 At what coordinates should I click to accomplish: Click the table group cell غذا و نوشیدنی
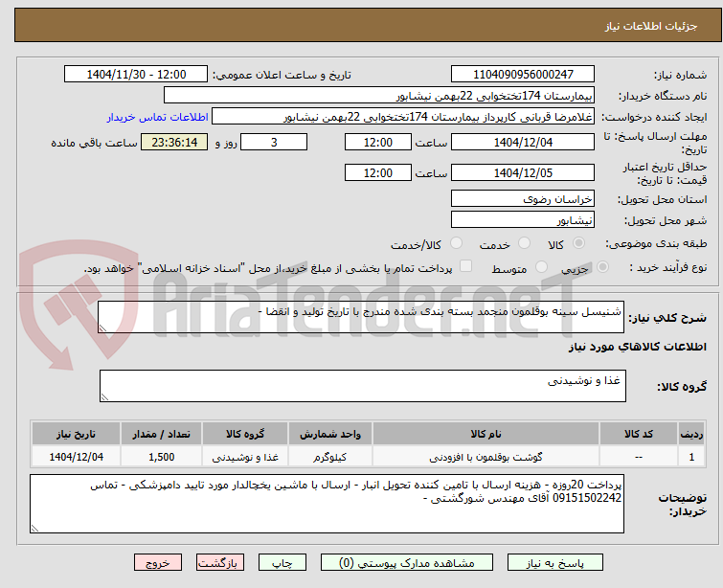tap(245, 457)
